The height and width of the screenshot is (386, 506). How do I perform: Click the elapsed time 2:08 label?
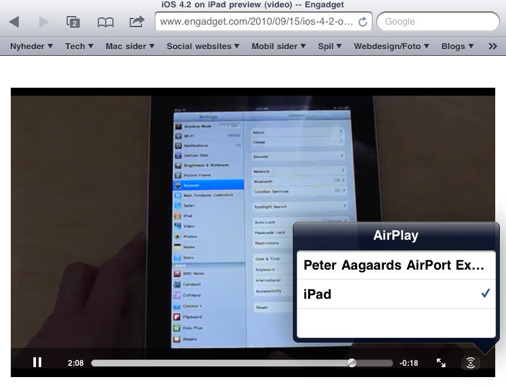click(x=76, y=363)
